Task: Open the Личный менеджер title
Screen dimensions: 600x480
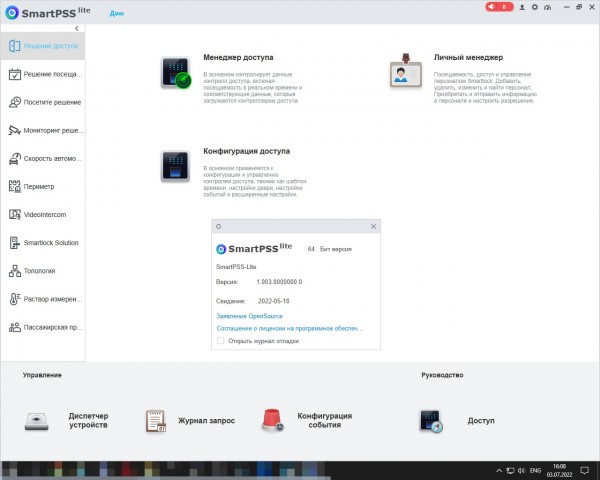Action: [468, 57]
